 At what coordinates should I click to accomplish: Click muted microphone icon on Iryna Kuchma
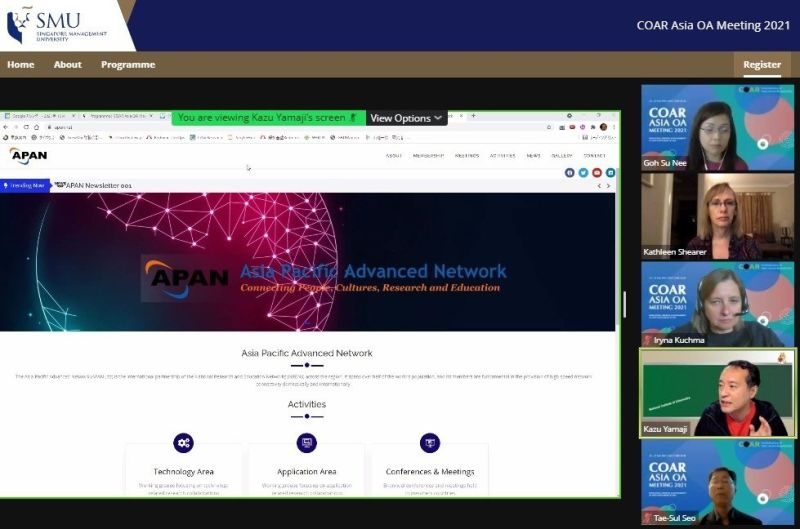[x=647, y=340]
